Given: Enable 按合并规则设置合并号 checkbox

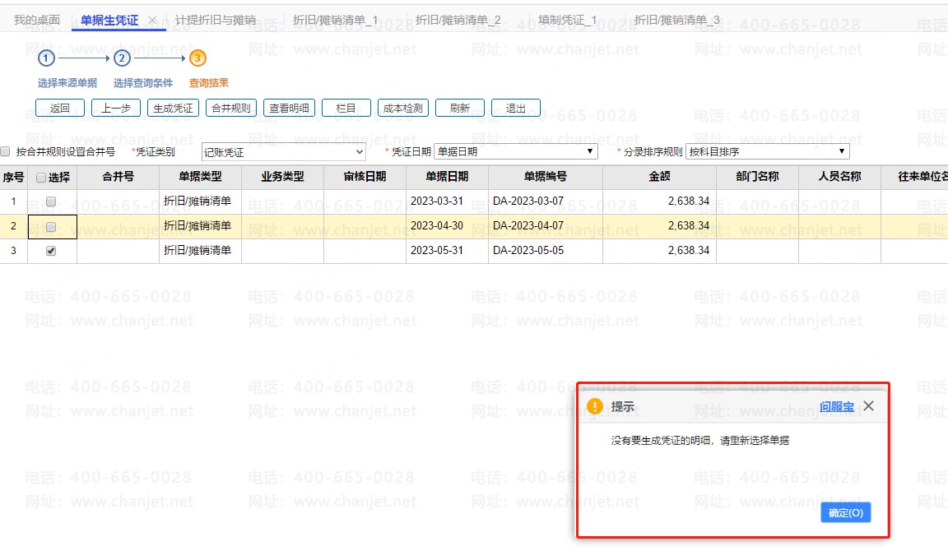Looking at the screenshot, I should pos(6,151).
